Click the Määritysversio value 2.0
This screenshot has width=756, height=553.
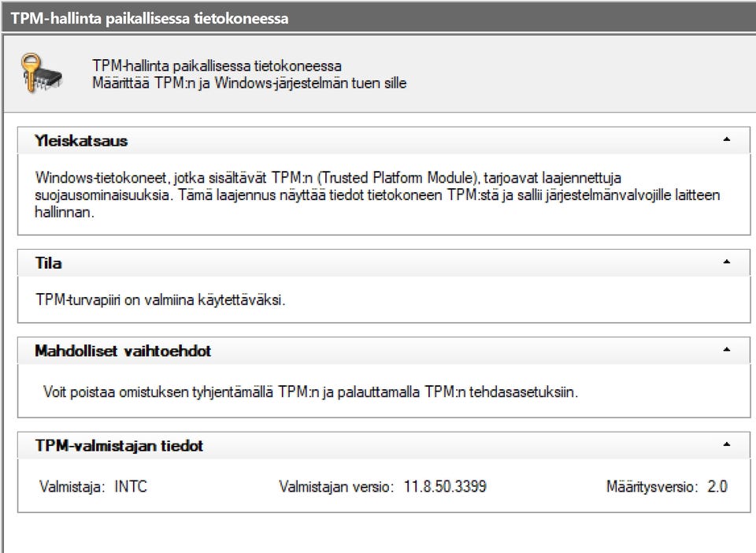click(717, 487)
